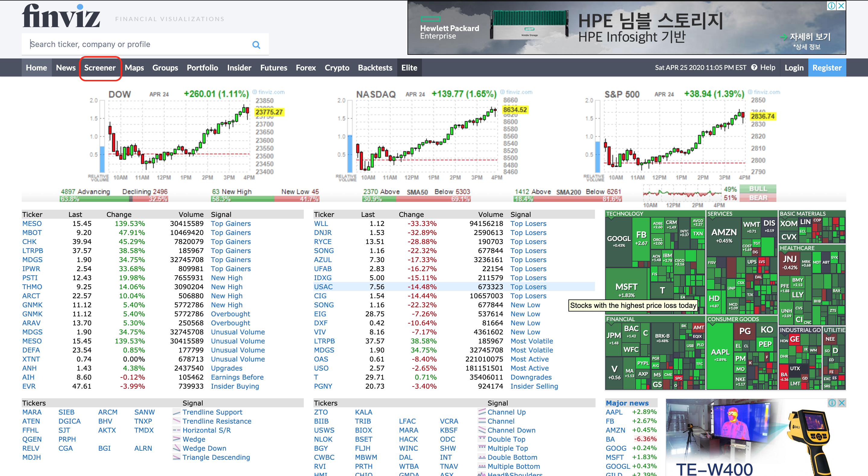Go to the Forex page
The image size is (868, 476).
306,68
